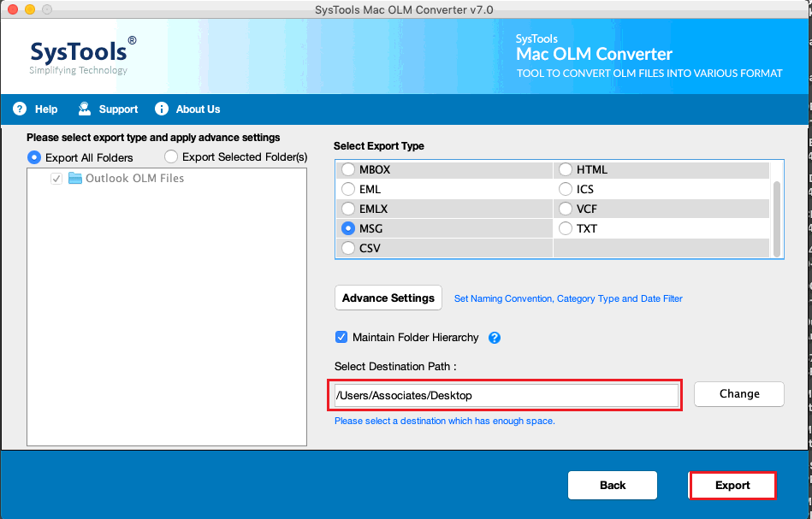Click the yellow minimize window button
The width and height of the screenshot is (812, 519).
coord(30,9)
